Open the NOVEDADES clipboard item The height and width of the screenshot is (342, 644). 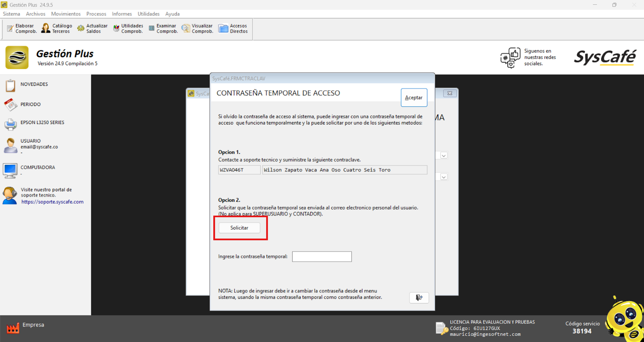(10, 85)
